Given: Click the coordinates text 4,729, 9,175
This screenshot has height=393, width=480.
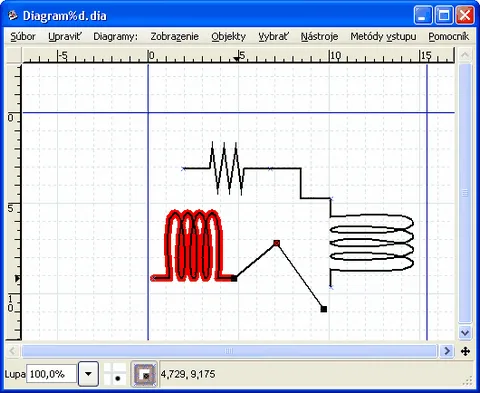Looking at the screenshot, I should click(188, 374).
